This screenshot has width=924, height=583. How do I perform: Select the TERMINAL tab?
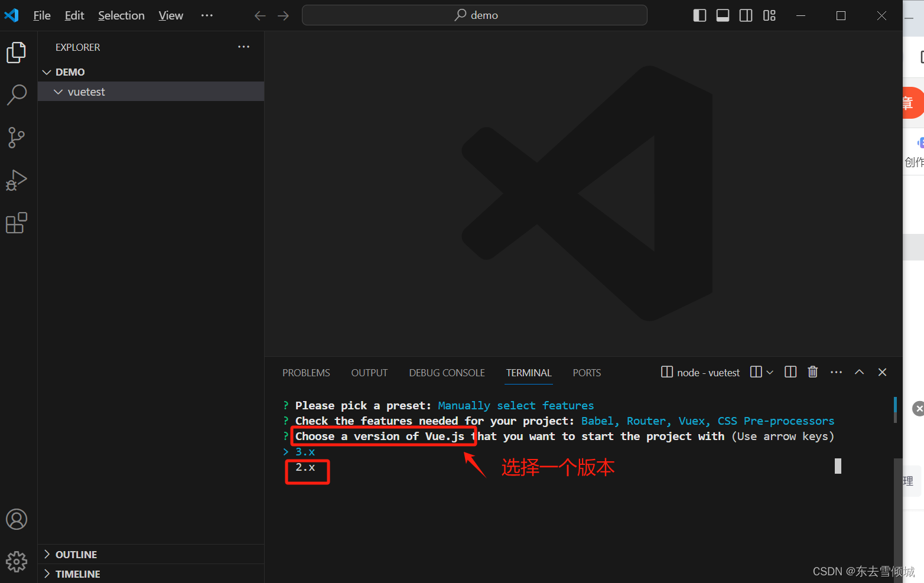[x=529, y=373]
